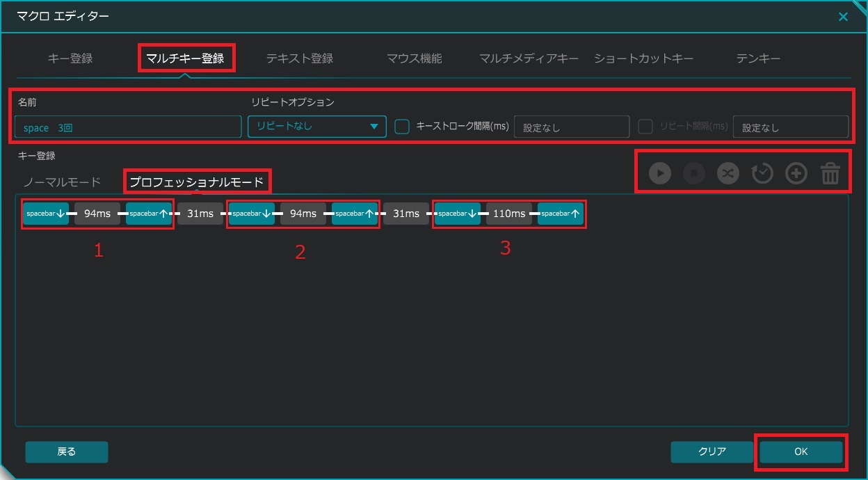Screen dimensions: 868x480
Task: Toggle the リピート間隔(ms) checkbox
Action: 645,127
